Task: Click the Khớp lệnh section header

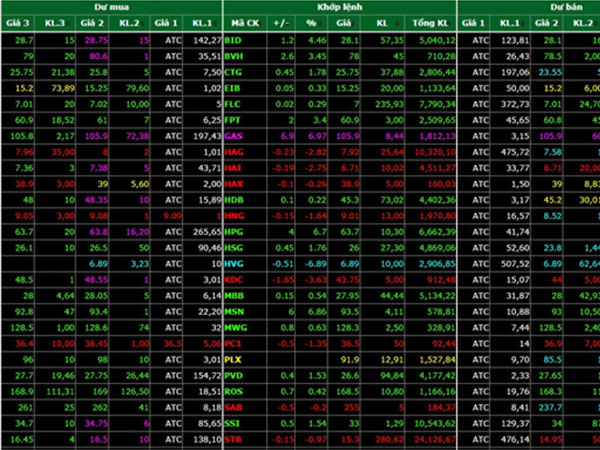Action: point(340,7)
